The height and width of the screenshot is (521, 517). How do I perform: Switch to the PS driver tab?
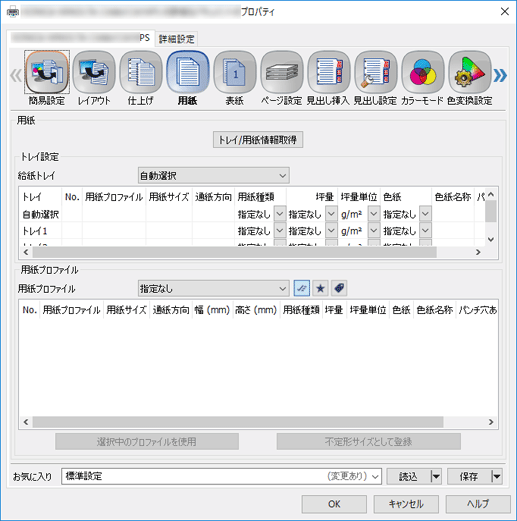(x=81, y=38)
